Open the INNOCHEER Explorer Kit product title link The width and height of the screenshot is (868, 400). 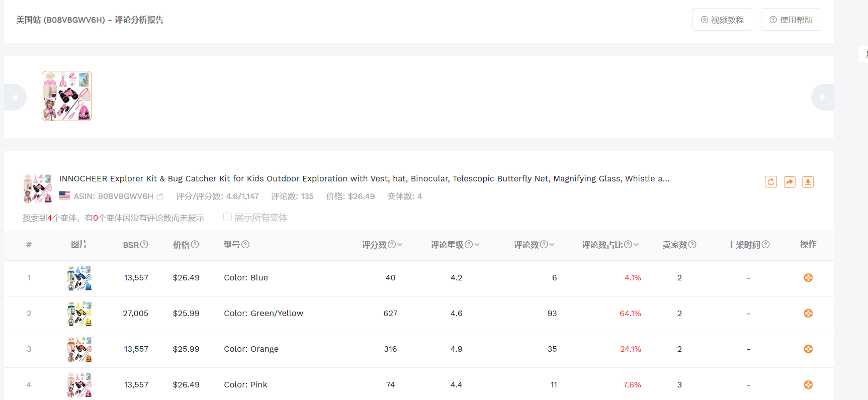click(x=364, y=179)
